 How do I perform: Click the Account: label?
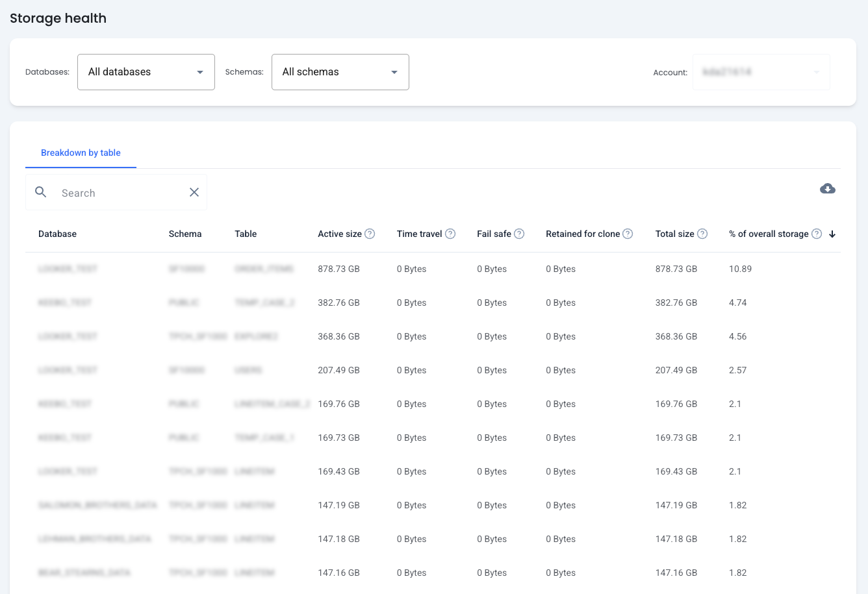pos(670,73)
